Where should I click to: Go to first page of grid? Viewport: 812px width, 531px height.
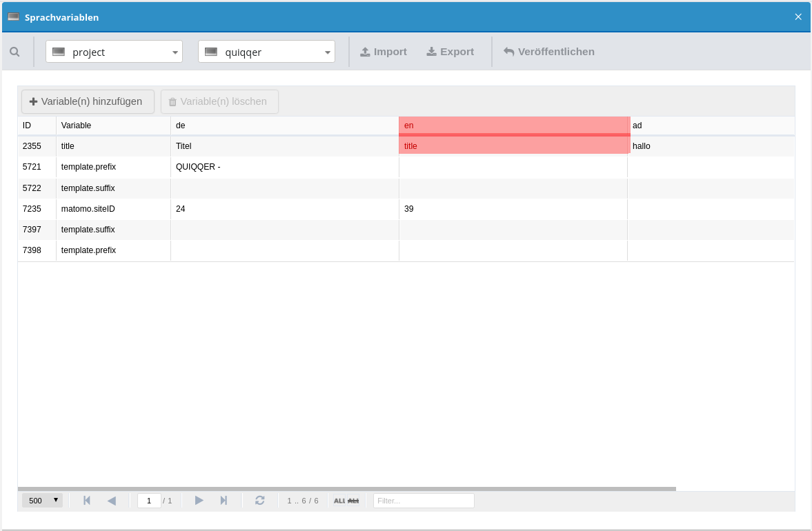(87, 501)
